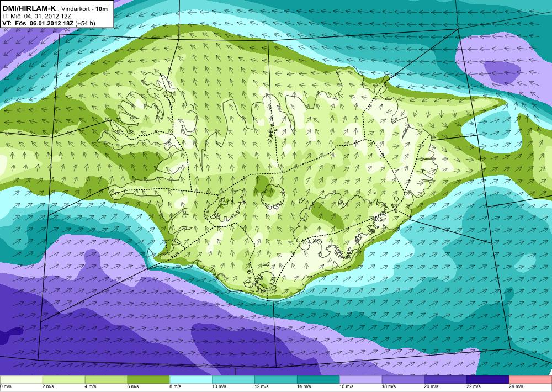
Task: Click the '16 m/s' legend label
Action: click(x=347, y=386)
